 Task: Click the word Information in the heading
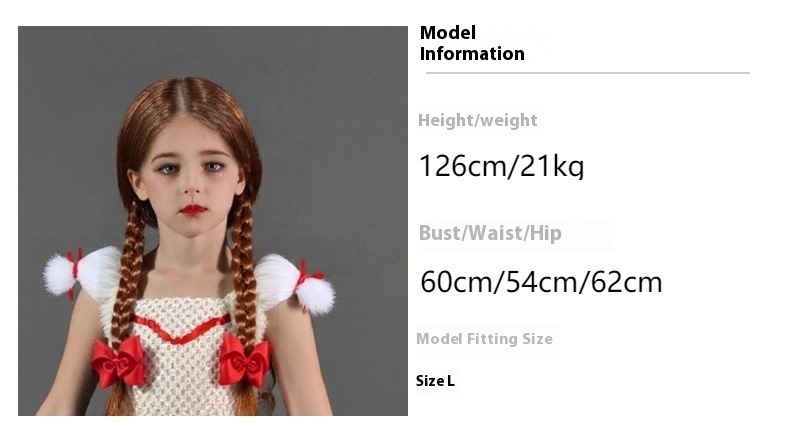472,53
